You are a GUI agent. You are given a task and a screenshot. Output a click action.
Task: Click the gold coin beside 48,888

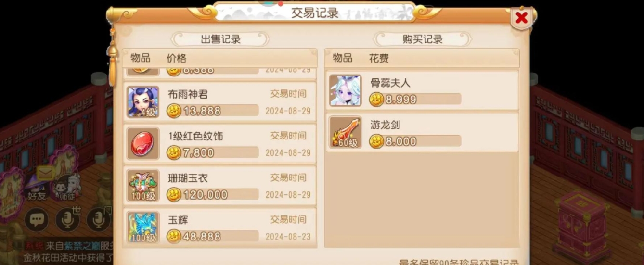[x=174, y=237]
